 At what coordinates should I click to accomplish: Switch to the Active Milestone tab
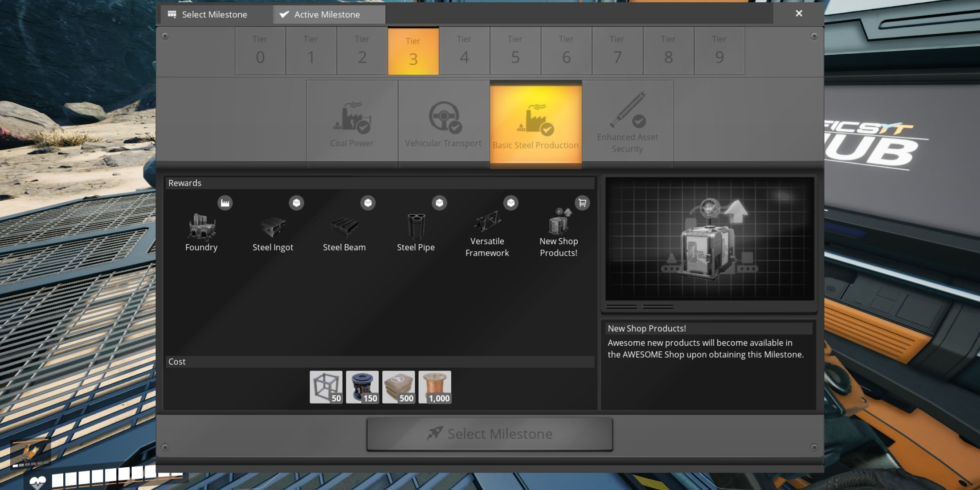click(327, 14)
